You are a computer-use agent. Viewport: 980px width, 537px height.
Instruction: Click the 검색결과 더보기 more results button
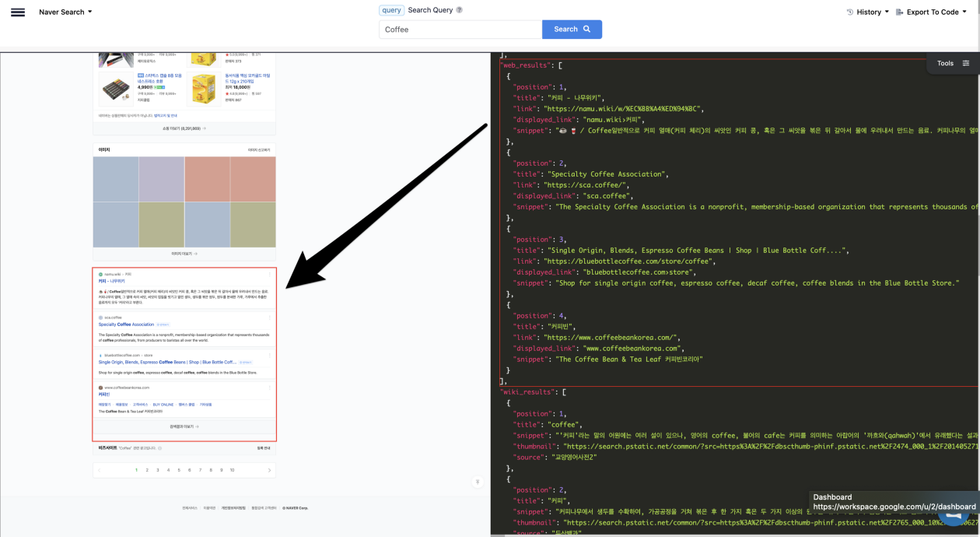point(184,426)
